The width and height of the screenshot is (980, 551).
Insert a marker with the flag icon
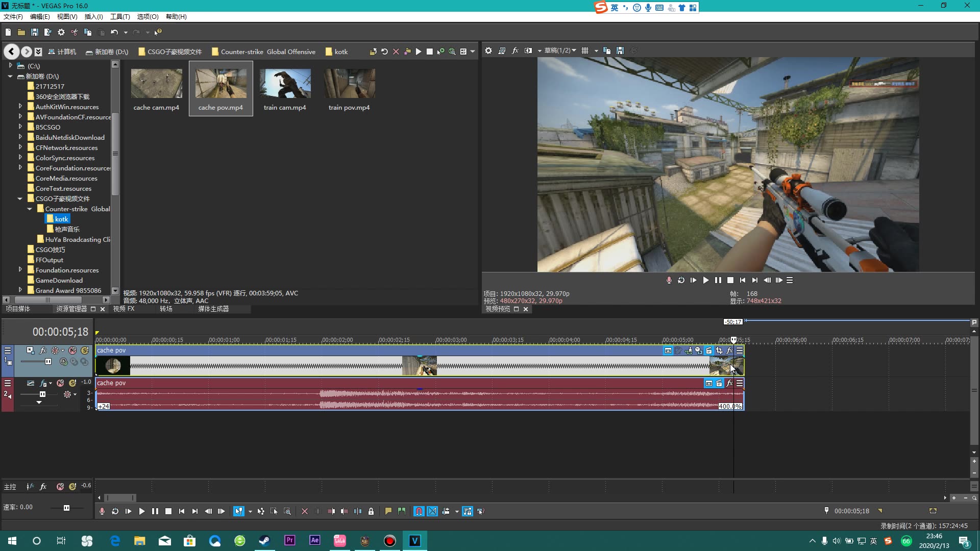pos(388,511)
